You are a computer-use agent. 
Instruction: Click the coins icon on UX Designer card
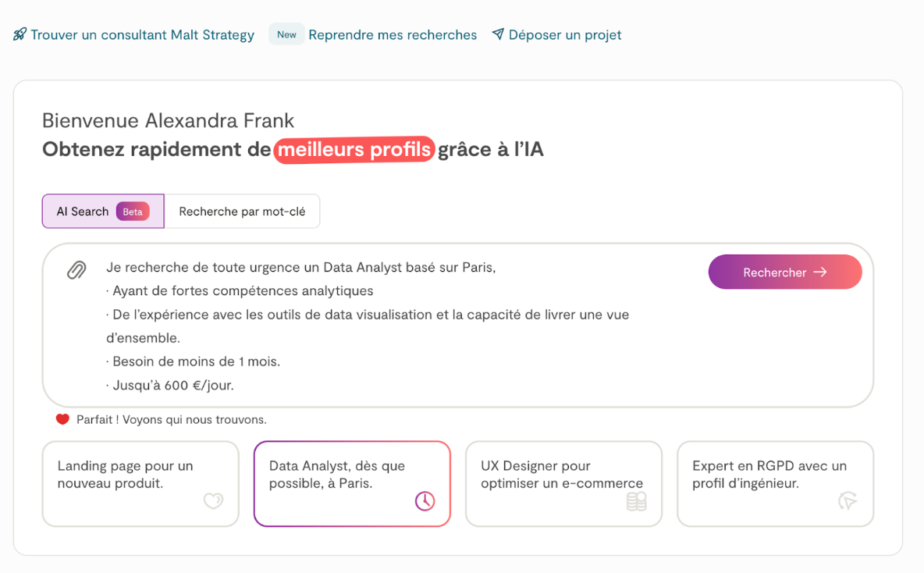click(637, 501)
